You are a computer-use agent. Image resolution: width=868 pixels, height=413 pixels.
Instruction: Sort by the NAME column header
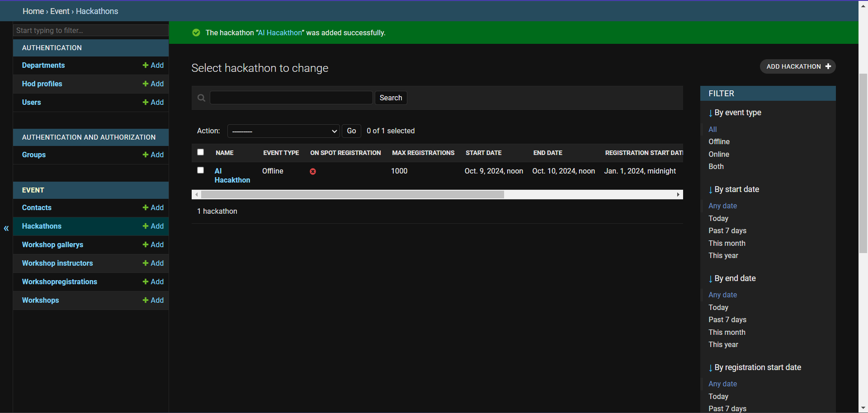225,153
